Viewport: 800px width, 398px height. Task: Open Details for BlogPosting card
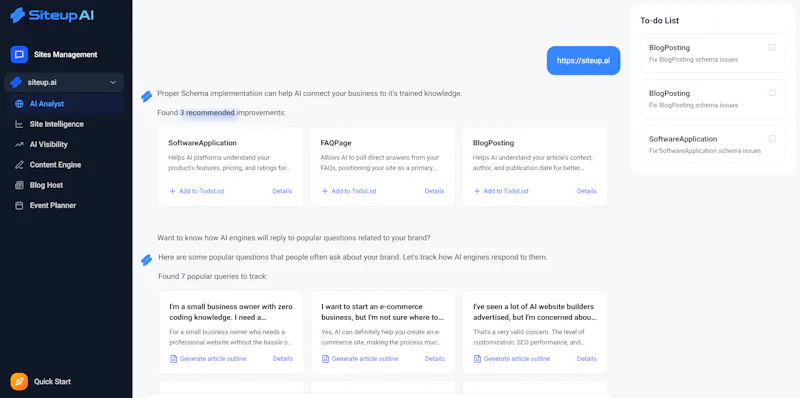pos(587,191)
